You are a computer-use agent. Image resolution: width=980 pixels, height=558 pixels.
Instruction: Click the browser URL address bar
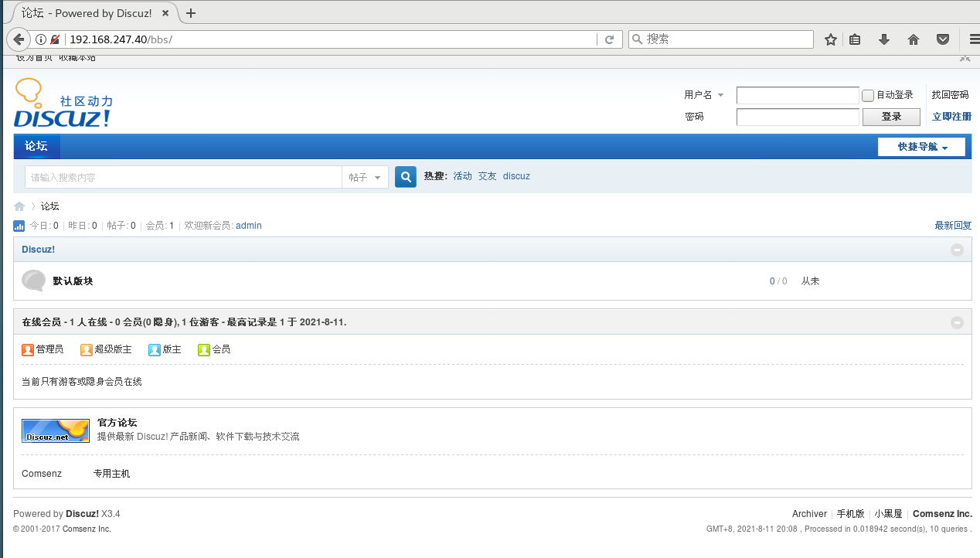pos(332,39)
